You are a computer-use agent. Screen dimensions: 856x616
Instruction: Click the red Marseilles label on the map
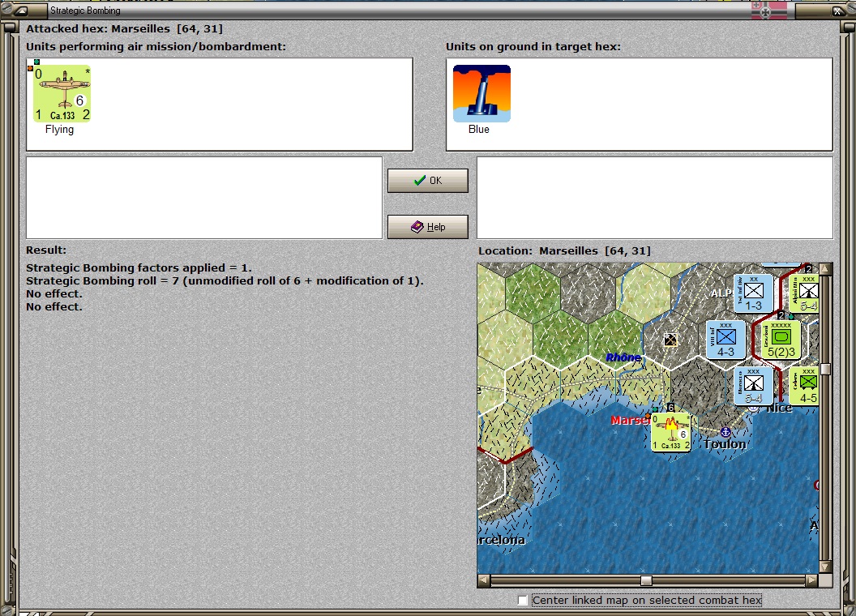(x=631, y=420)
